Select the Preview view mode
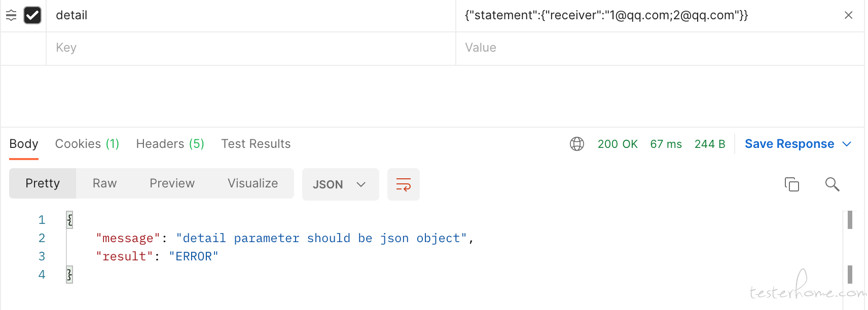 click(172, 183)
